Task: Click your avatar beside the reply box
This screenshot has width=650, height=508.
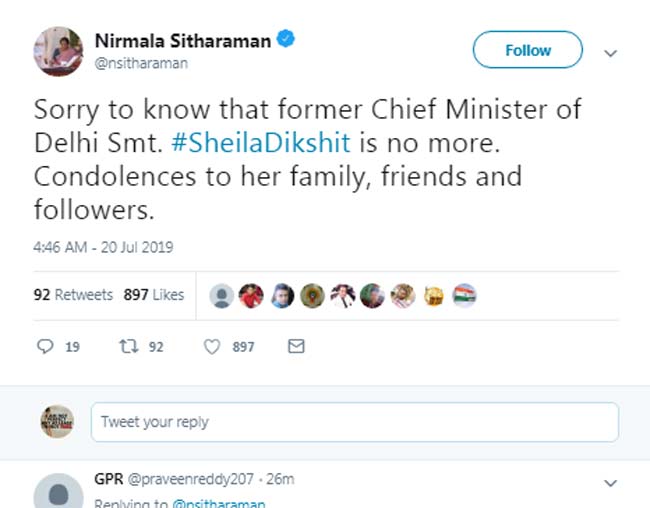Action: click(x=57, y=422)
